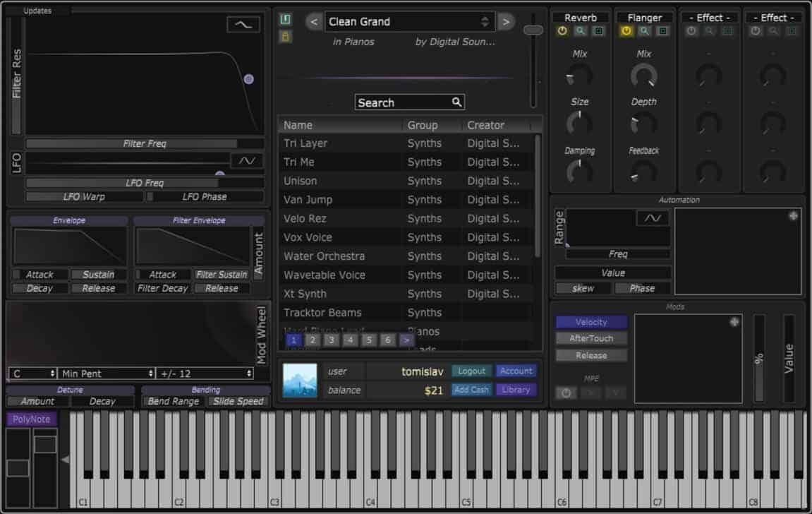
Task: Click the Flanger preset square icon
Action: click(x=662, y=31)
